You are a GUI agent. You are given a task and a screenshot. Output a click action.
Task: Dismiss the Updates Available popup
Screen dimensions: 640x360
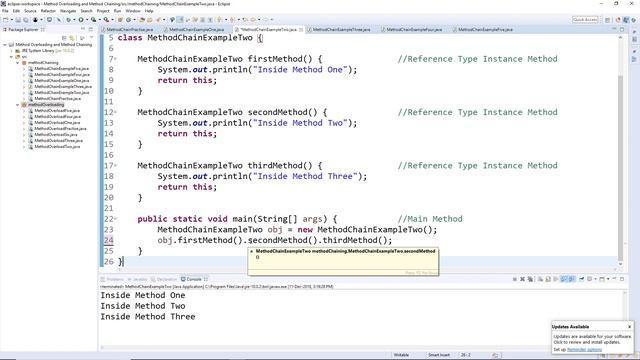tap(629, 327)
